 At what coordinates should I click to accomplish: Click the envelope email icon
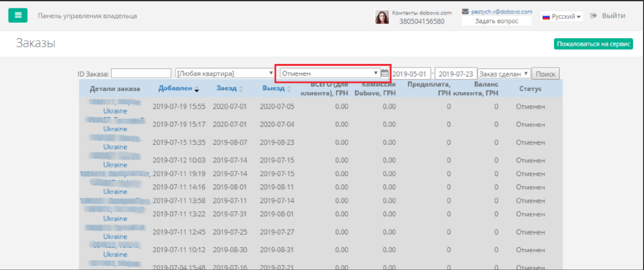click(x=465, y=12)
